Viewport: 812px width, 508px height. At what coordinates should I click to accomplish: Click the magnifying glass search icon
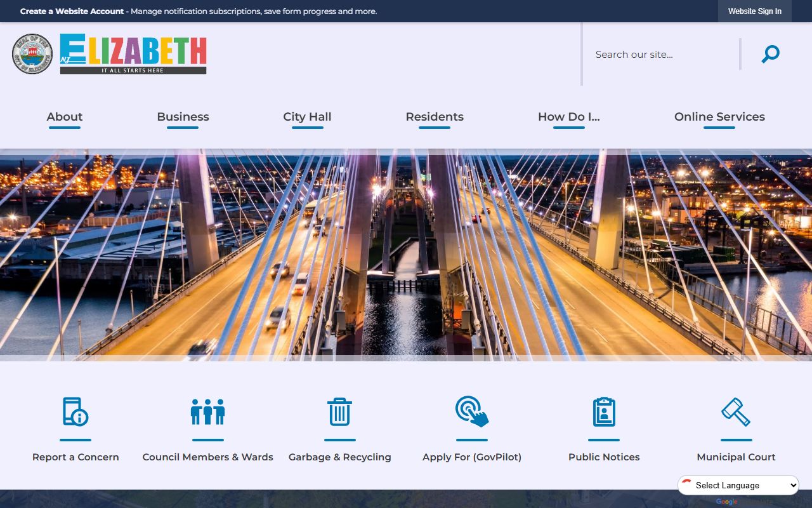tap(770, 54)
